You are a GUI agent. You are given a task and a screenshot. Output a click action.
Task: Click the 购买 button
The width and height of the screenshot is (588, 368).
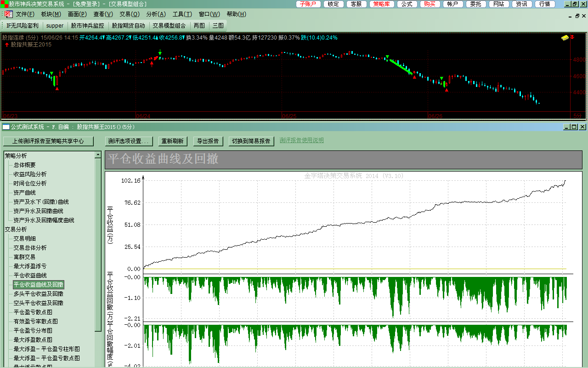430,4
